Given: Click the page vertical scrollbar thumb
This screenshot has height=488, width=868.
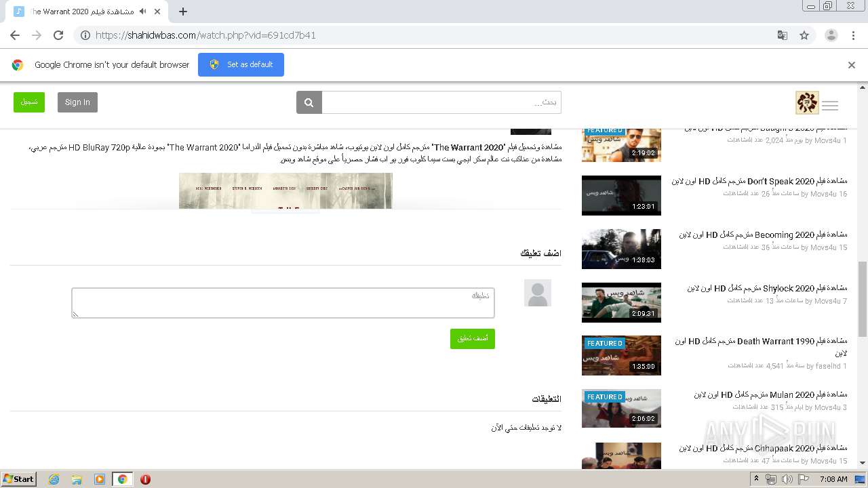Looking at the screenshot, I should click(863, 298).
